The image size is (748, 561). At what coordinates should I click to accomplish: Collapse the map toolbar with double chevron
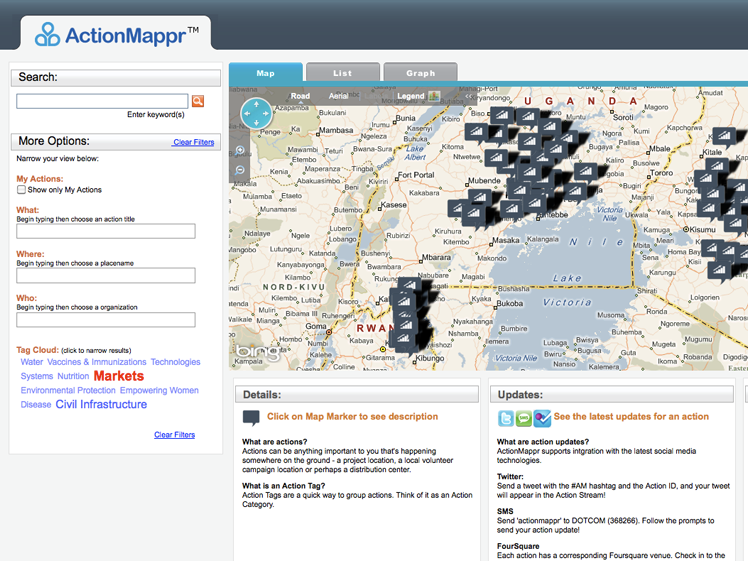tap(469, 96)
